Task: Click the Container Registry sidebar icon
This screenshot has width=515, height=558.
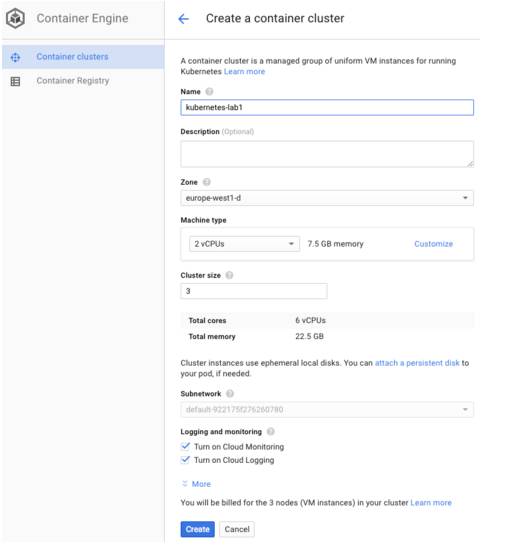Action: point(15,81)
